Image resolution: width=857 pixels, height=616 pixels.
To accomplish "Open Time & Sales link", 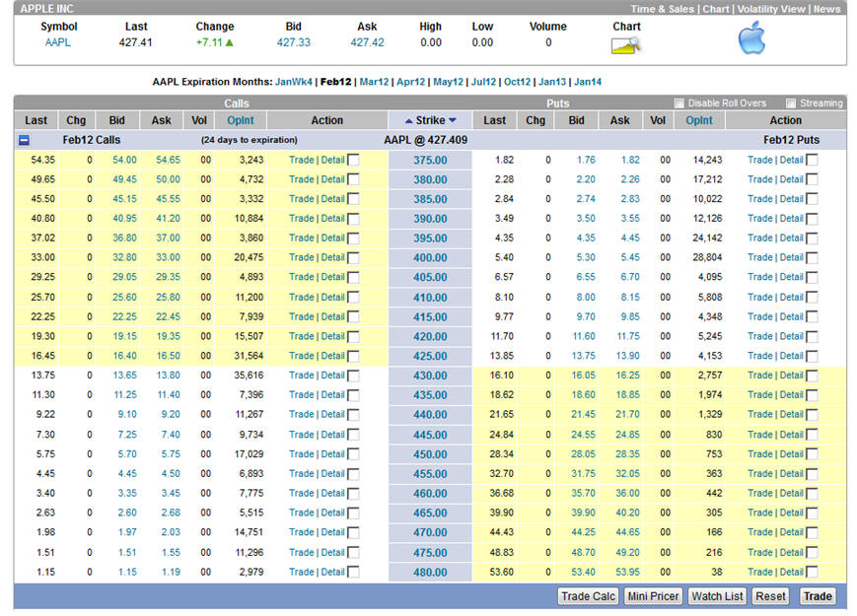I will [663, 9].
